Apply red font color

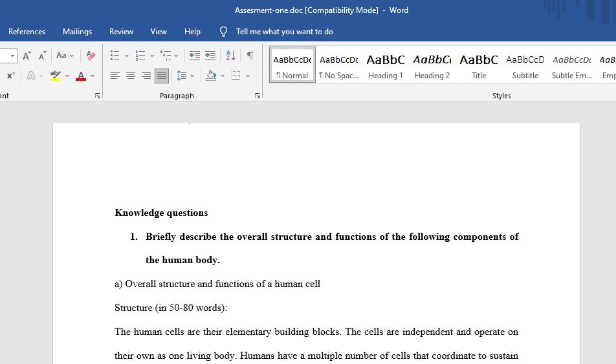coord(81,76)
